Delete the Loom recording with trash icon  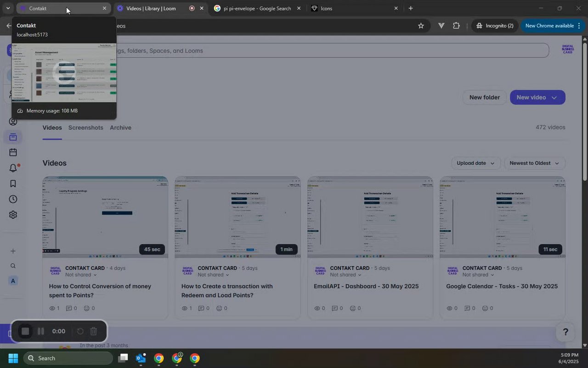click(x=93, y=331)
